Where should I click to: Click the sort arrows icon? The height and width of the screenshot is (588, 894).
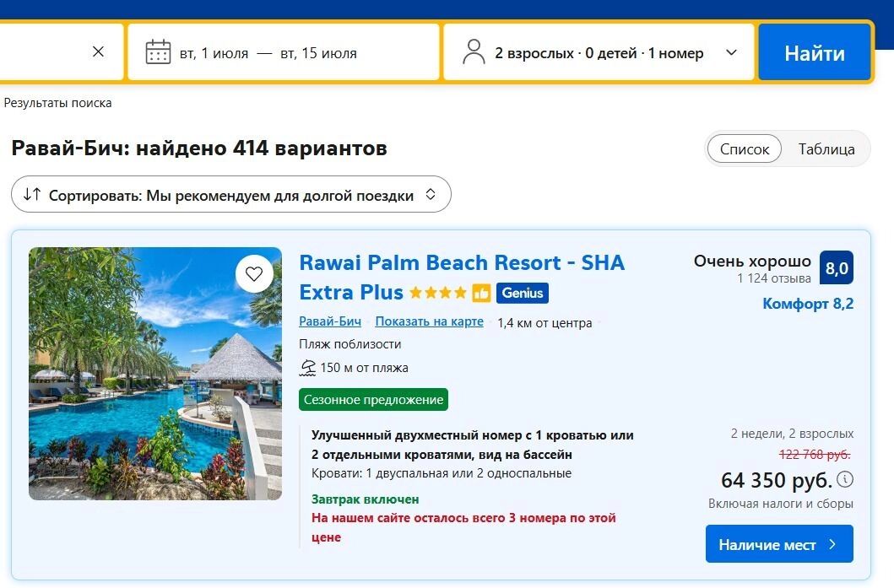point(32,195)
